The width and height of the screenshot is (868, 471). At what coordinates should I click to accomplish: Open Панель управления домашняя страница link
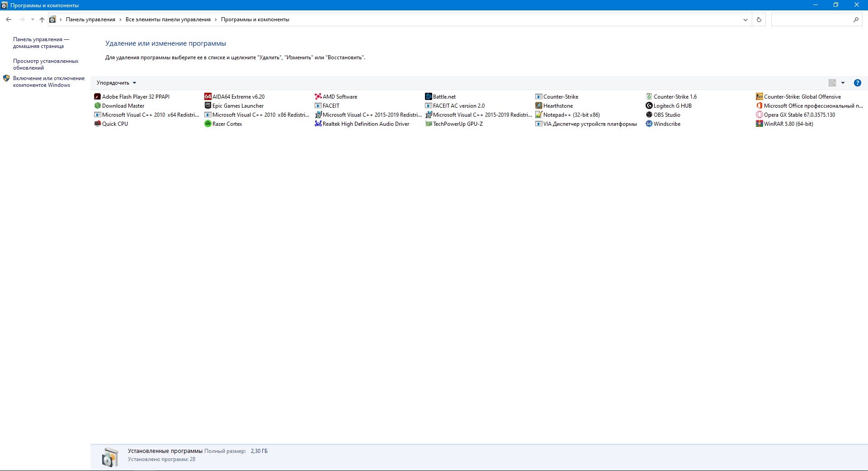click(41, 43)
